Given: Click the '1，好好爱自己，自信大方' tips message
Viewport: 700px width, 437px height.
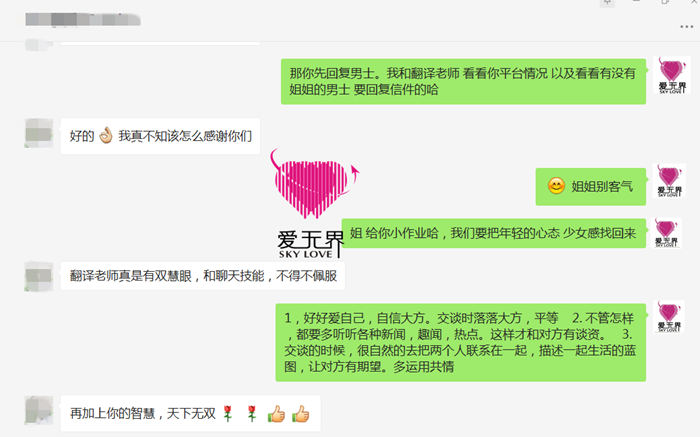Looking at the screenshot, I should [x=460, y=342].
